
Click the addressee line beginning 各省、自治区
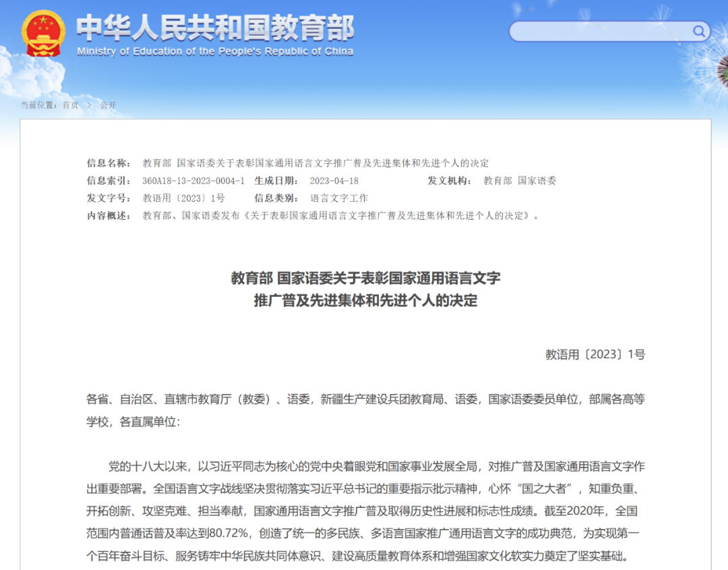click(x=365, y=399)
